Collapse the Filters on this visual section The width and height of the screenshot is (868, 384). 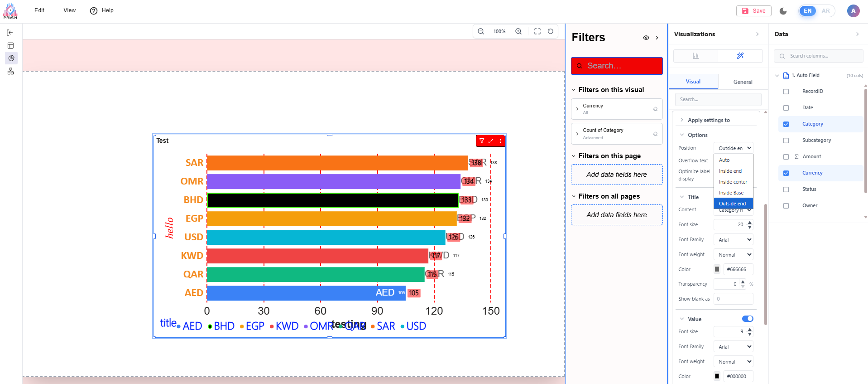pyautogui.click(x=574, y=90)
